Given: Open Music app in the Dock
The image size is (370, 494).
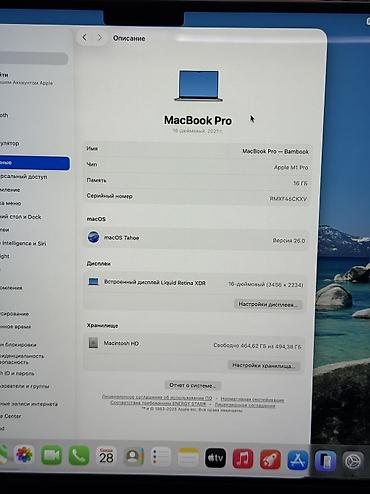Looking at the screenshot, I should pos(243,458).
